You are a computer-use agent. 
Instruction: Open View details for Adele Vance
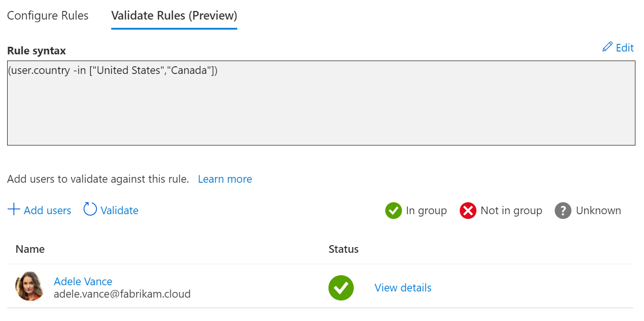pyautogui.click(x=403, y=288)
